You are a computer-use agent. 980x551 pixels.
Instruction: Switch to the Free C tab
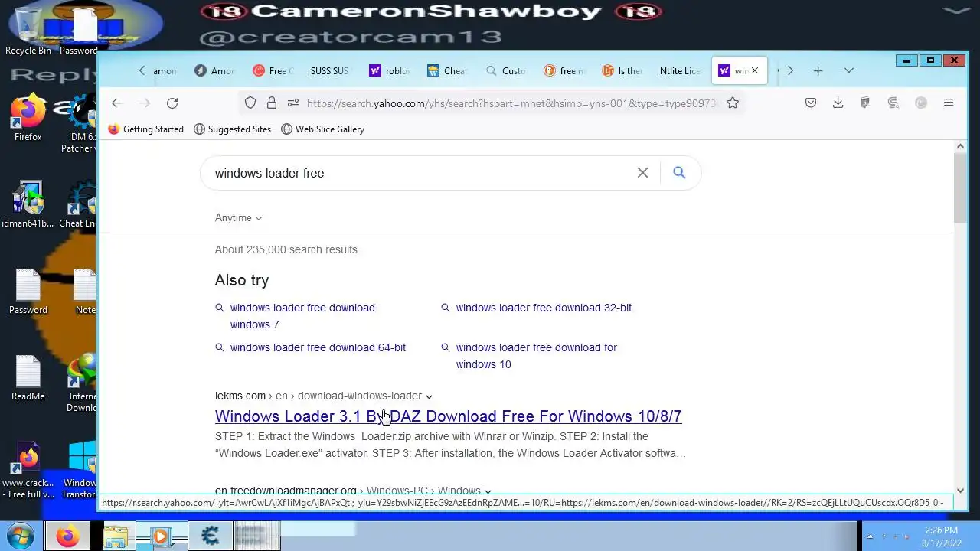274,71
